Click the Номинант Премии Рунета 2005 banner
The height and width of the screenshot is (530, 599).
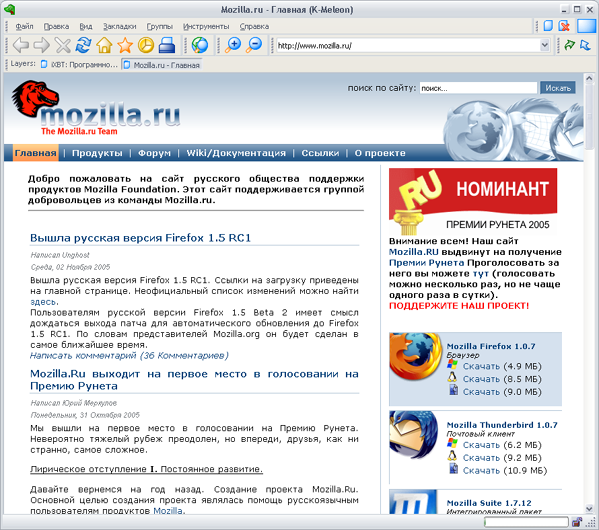tap(473, 201)
